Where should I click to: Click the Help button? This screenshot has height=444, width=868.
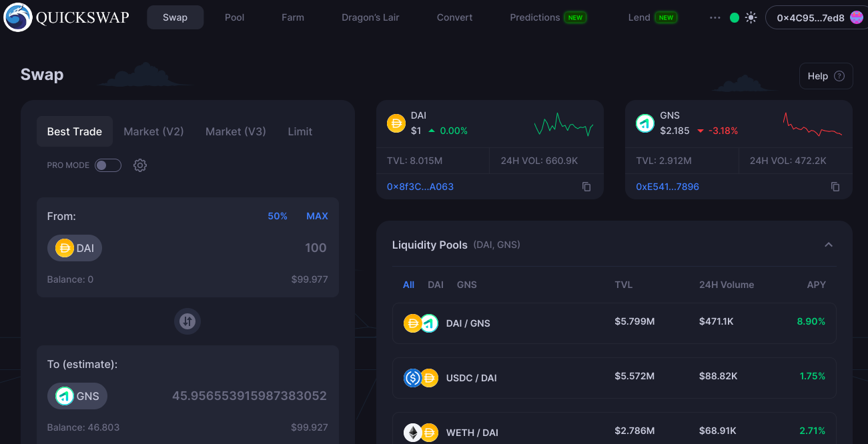click(x=826, y=76)
